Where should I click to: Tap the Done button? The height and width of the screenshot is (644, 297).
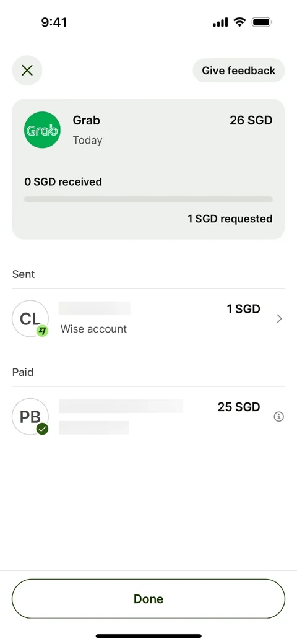point(148,599)
